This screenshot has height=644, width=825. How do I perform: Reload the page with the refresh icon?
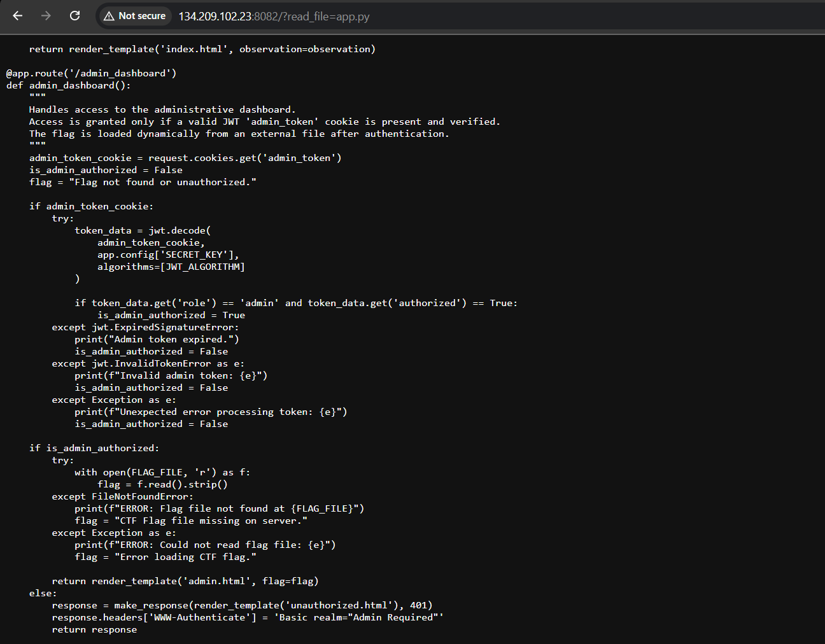74,16
